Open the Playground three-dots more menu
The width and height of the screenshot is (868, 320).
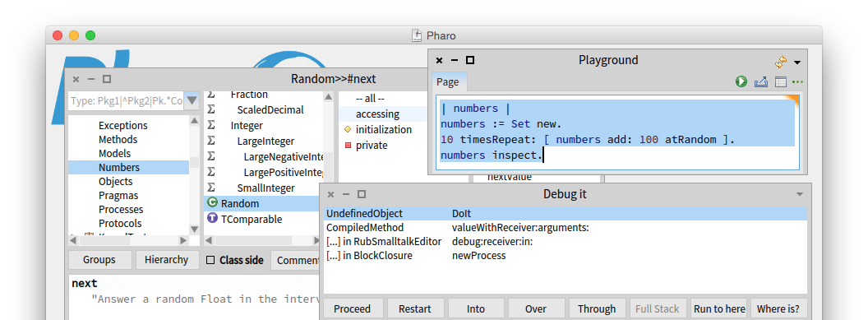797,82
